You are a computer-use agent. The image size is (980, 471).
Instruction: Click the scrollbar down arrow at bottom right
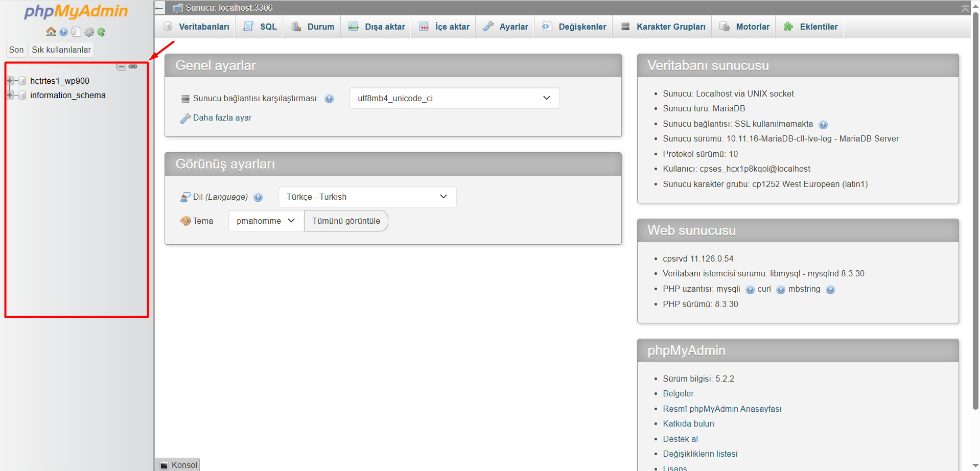point(975,466)
